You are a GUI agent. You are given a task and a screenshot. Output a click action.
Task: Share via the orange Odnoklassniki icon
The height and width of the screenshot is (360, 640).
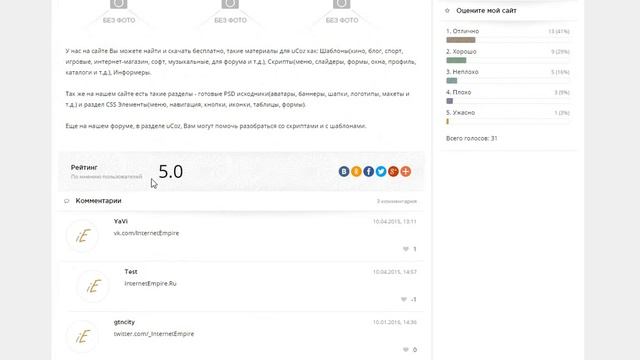pyautogui.click(x=356, y=171)
